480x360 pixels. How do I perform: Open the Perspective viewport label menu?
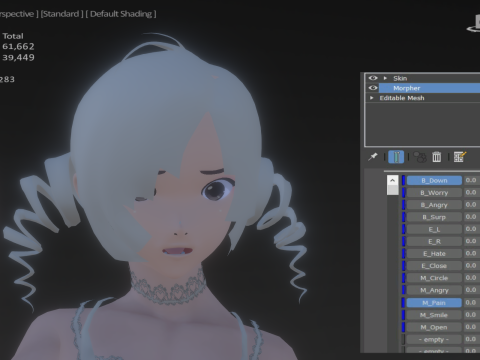[19, 14]
